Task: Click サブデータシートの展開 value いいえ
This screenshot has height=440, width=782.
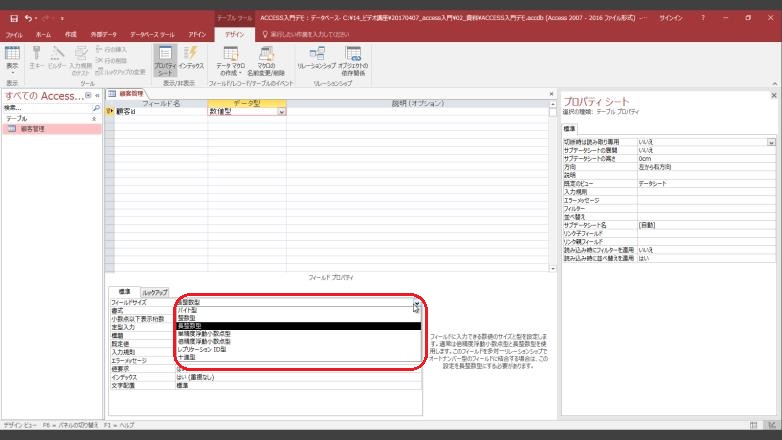Action: (706, 150)
